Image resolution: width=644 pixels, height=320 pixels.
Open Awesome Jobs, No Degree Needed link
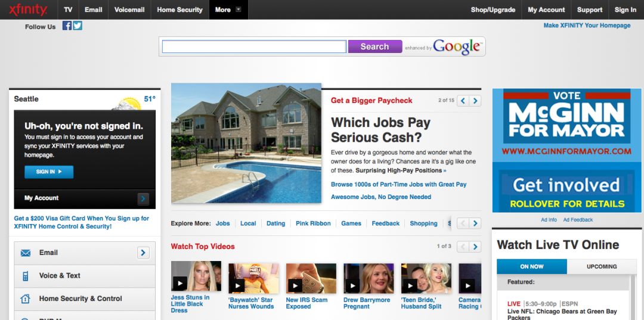[381, 197]
